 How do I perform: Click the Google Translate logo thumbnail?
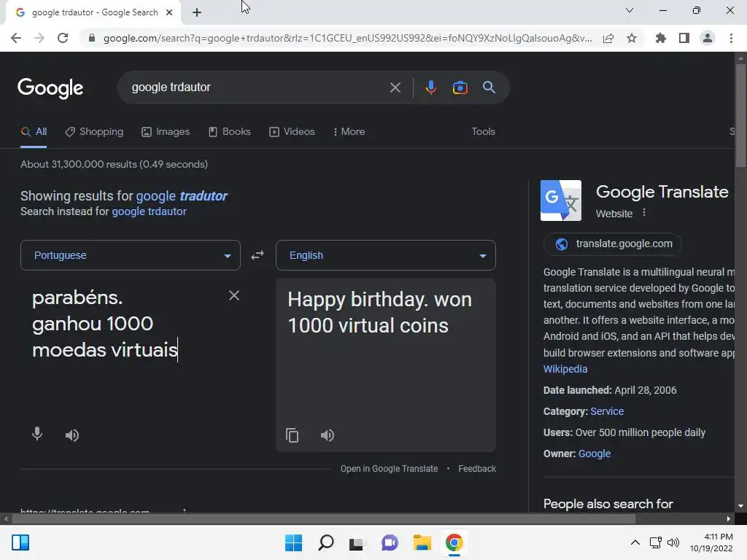[x=561, y=201]
